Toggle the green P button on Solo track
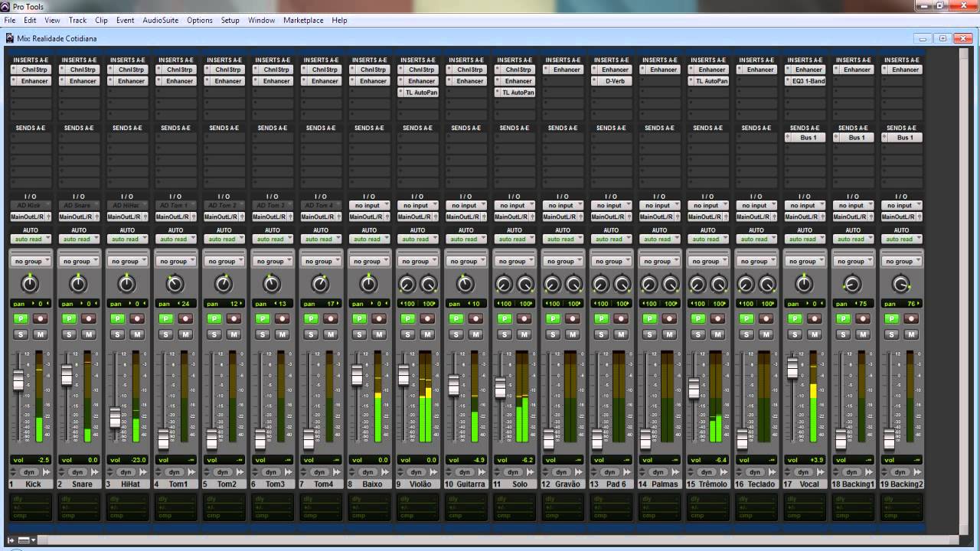The width and height of the screenshot is (980, 551). click(x=504, y=318)
